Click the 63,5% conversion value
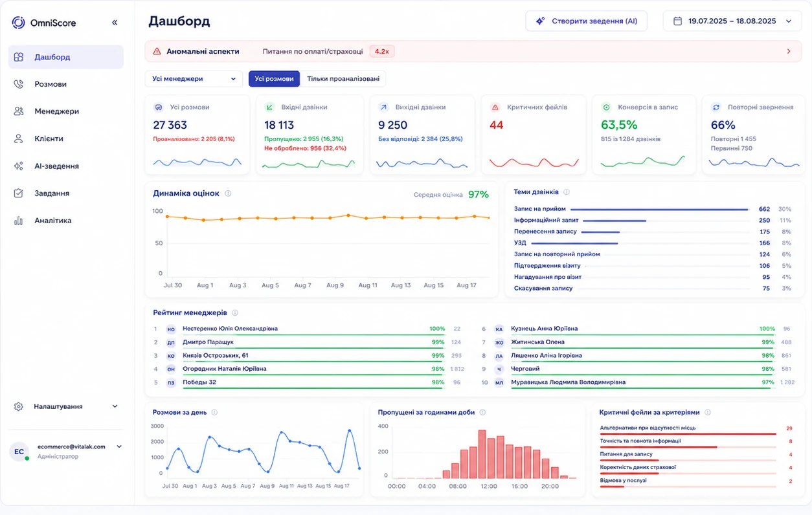Screen dimensions: 812x515 [619, 125]
